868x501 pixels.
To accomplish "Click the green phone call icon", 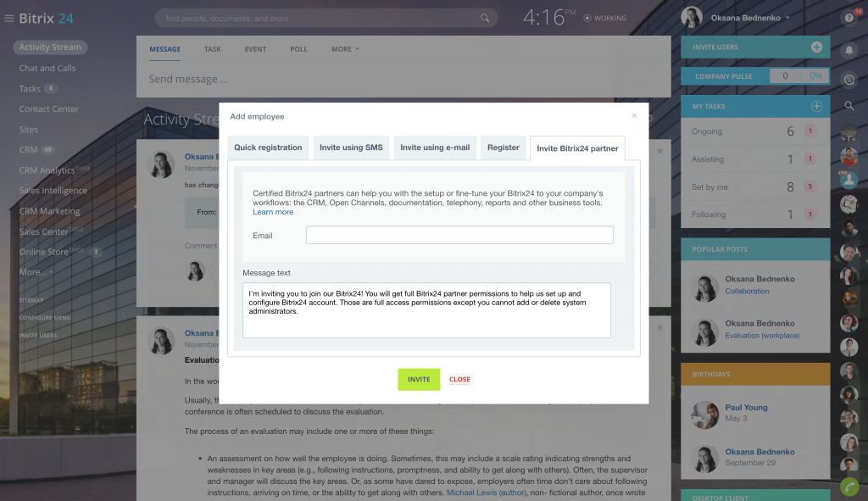I will pos(849,487).
